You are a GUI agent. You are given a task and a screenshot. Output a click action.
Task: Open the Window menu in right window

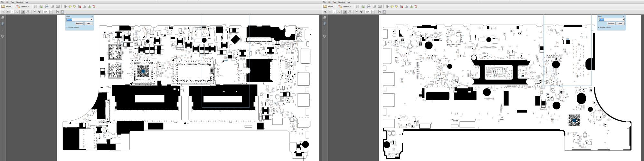click(x=341, y=2)
